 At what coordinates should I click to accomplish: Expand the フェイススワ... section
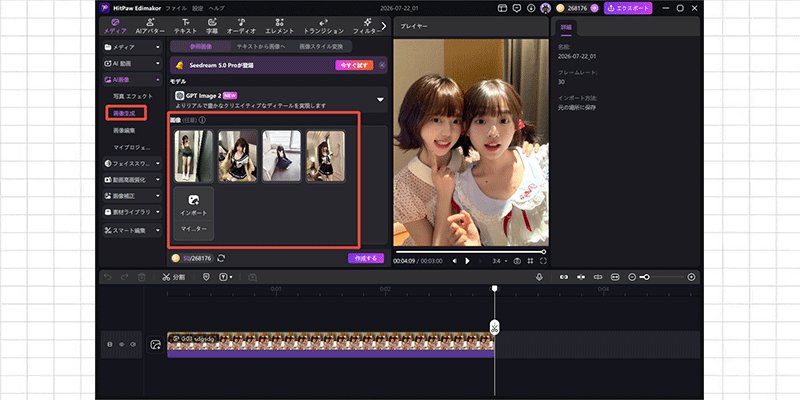click(132, 163)
